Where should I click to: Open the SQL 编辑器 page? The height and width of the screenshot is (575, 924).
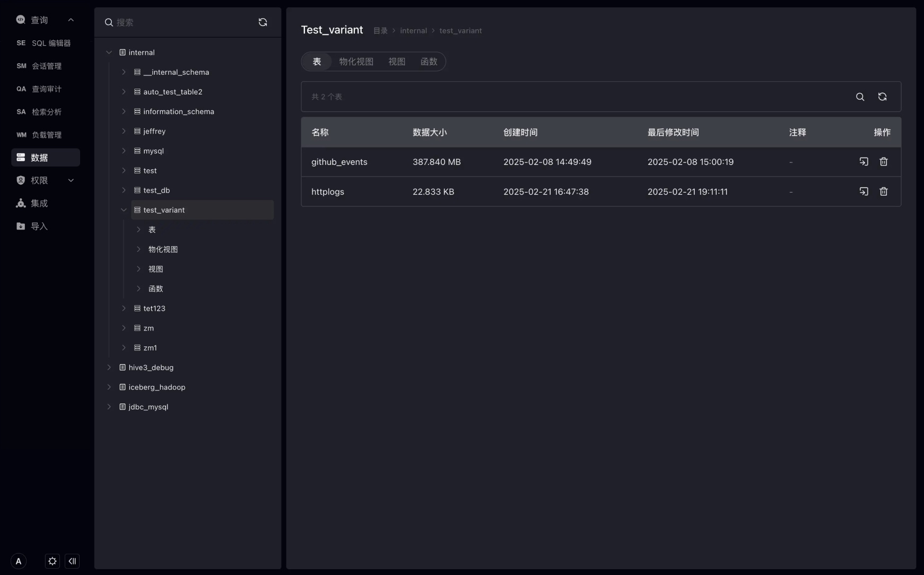[45, 43]
